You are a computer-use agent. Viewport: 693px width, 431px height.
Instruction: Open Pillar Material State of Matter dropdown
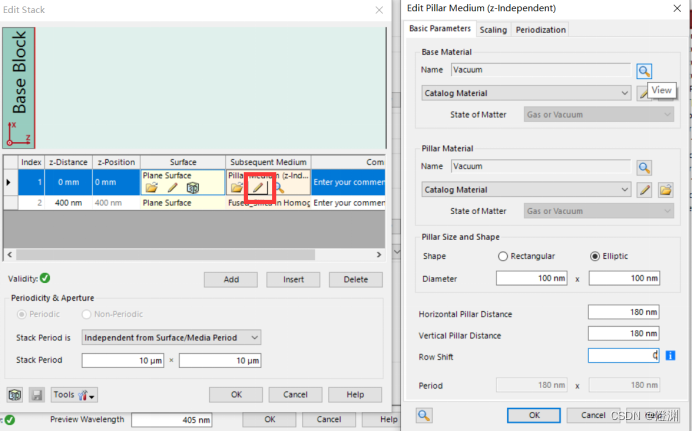tap(599, 211)
